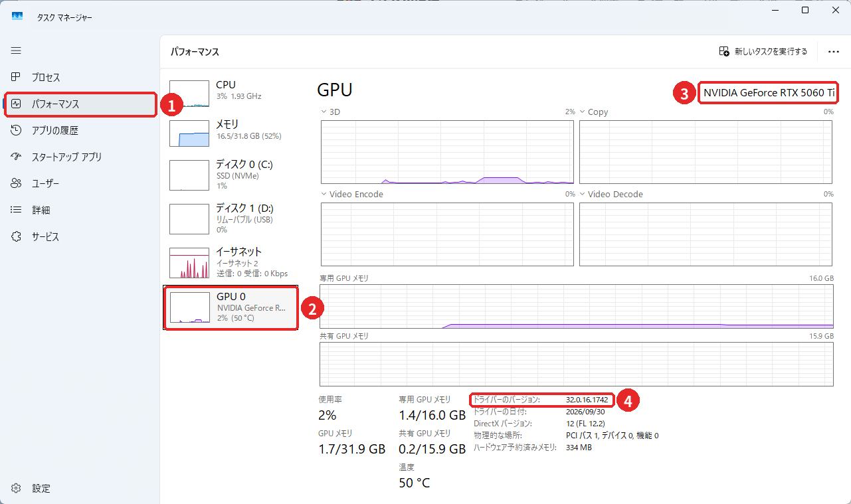Select ディスク 0 (C:) entry
The width and height of the screenshot is (851, 504).
click(x=231, y=175)
